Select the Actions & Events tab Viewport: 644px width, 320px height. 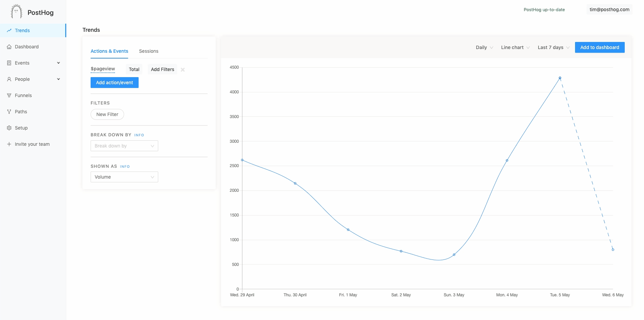[x=109, y=51]
